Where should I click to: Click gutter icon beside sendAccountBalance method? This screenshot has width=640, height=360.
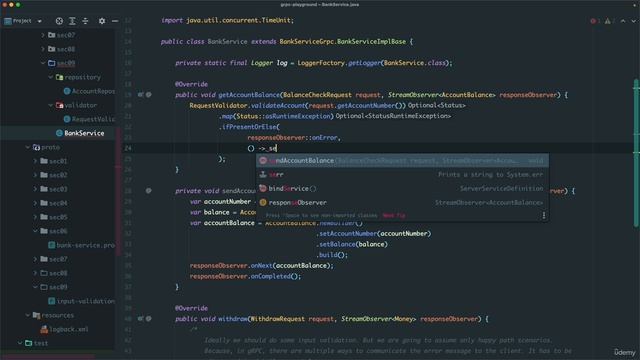(149, 191)
